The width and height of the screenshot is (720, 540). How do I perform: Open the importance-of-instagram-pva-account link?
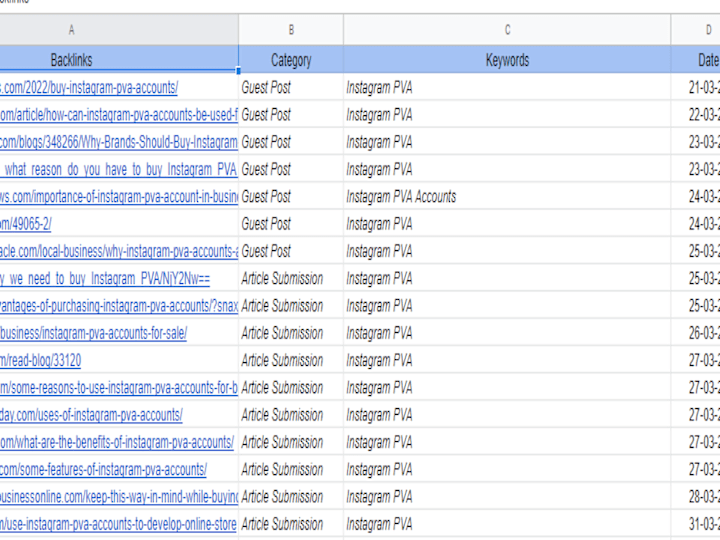click(x=119, y=197)
